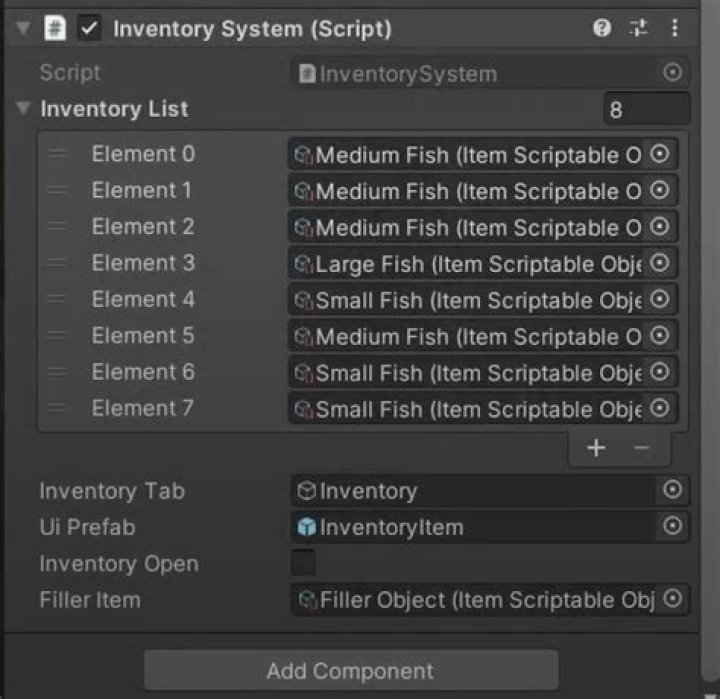Viewport: 720px width, 699px height.
Task: Click the component preset sliders icon
Action: 638,29
